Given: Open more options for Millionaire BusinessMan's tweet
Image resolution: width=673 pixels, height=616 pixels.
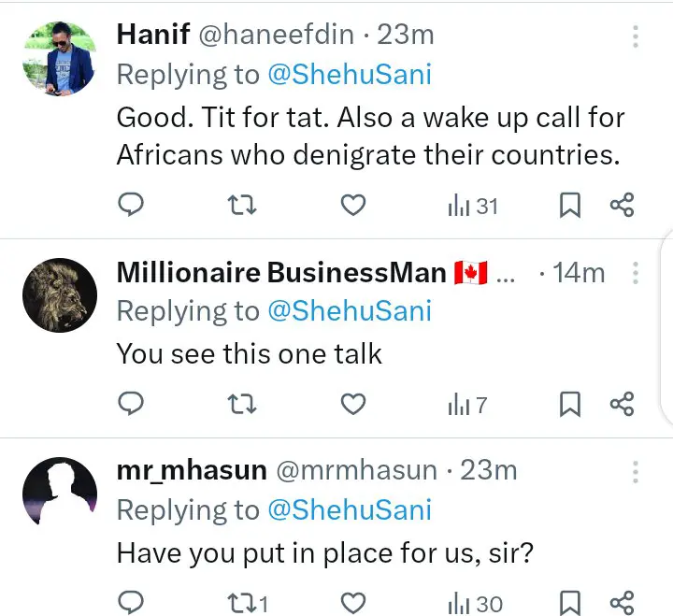Looking at the screenshot, I should pos(636,273).
